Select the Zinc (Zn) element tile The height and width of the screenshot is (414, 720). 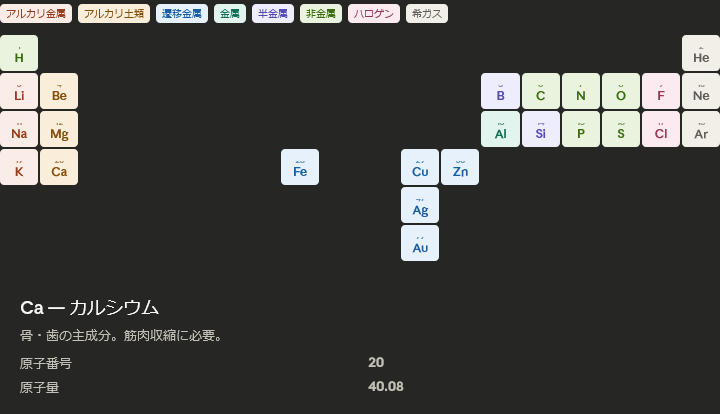tap(460, 167)
